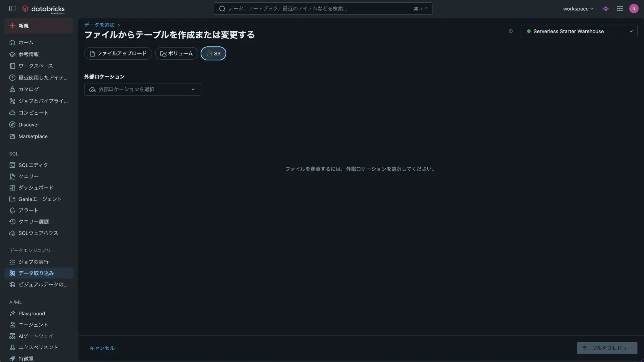Toggle the sidebar collapse icon

click(x=12, y=9)
